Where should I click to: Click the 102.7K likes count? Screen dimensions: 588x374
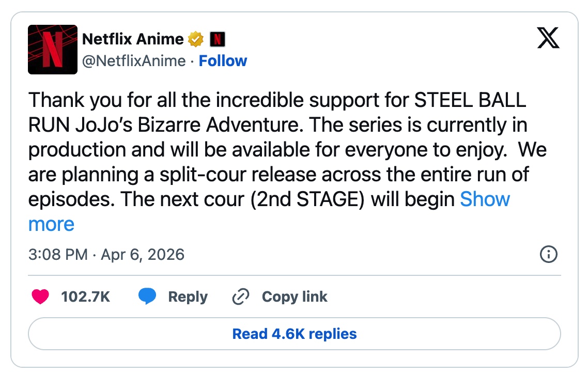point(85,297)
